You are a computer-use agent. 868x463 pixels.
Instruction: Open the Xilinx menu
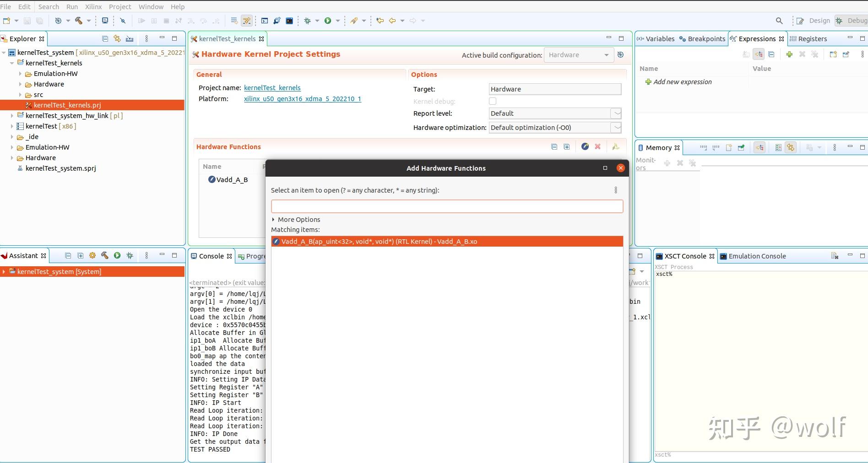pos(93,7)
